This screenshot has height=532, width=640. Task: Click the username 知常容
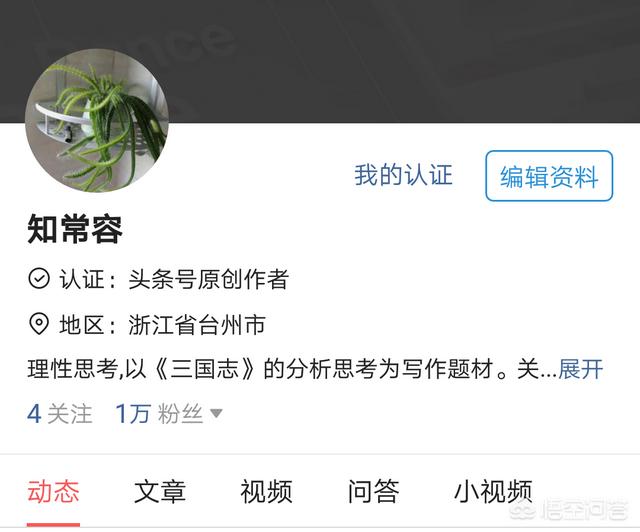click(x=75, y=229)
